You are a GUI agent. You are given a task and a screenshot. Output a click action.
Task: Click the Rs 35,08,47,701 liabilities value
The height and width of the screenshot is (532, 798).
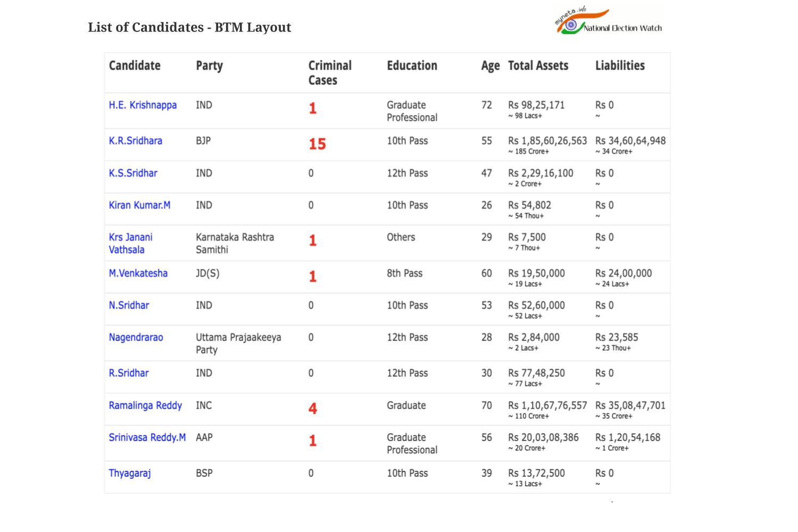pyautogui.click(x=630, y=405)
